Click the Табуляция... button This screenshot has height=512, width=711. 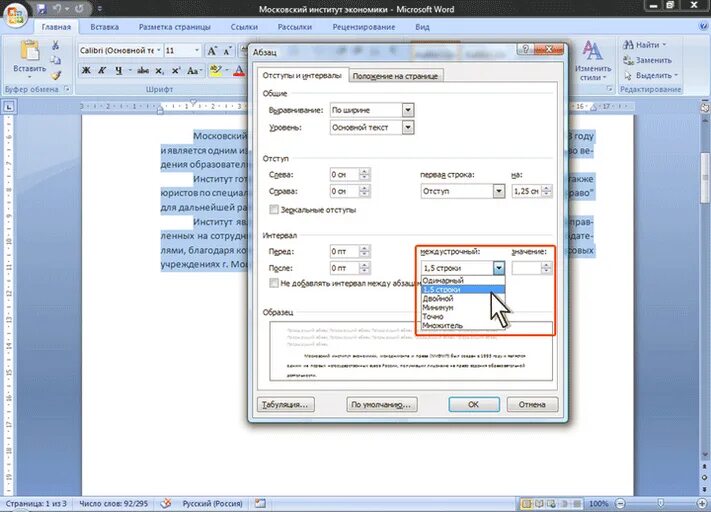[285, 404]
